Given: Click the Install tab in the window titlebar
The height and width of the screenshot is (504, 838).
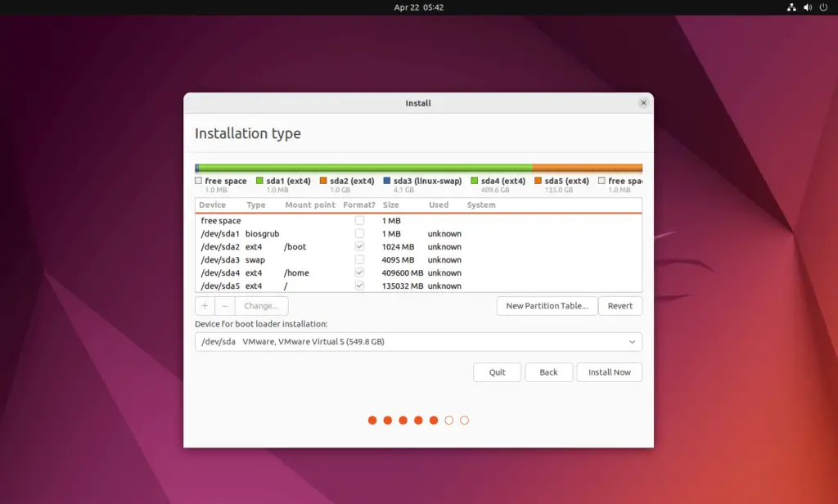Looking at the screenshot, I should coord(417,103).
